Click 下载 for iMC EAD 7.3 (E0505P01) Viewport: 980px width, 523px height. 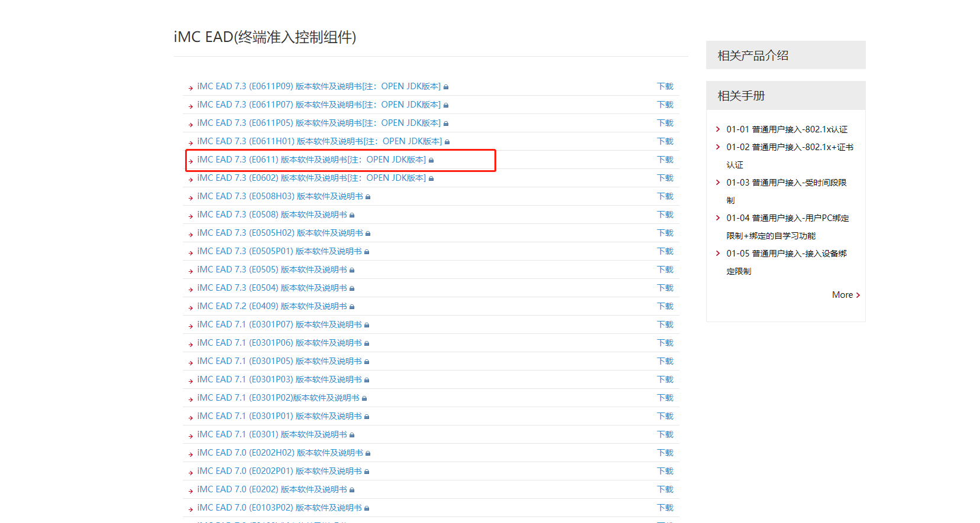(x=665, y=251)
